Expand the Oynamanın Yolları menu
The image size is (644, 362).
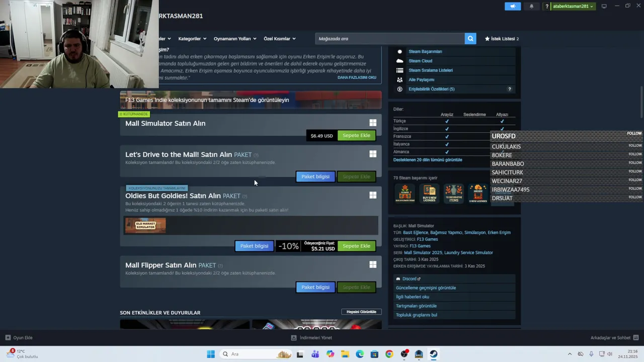tap(235, 39)
